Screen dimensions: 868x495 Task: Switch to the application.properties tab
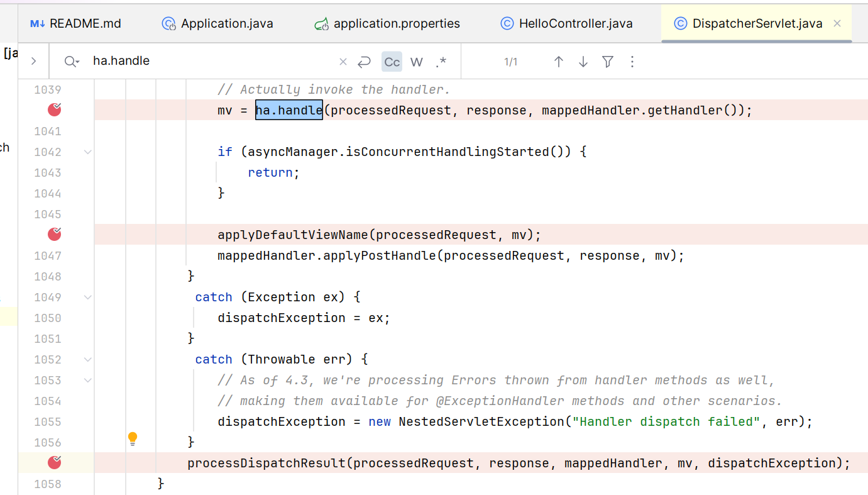[388, 24]
